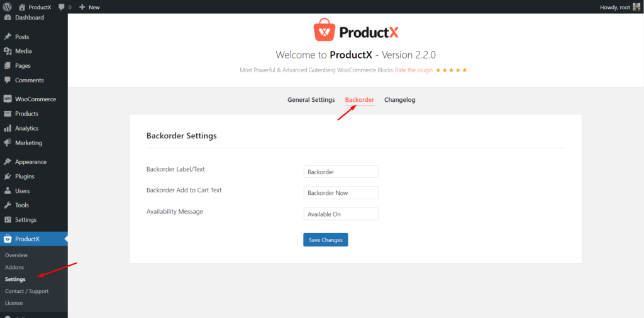This screenshot has height=318, width=644.
Task: Click the Settings sliders icon in sidebar
Action: (8, 220)
